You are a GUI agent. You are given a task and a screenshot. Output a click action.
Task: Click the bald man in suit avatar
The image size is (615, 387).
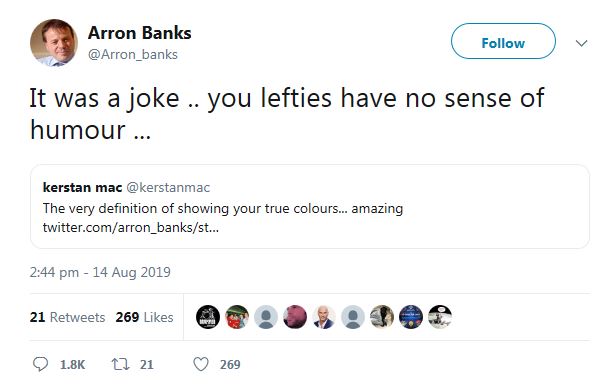[x=324, y=317]
